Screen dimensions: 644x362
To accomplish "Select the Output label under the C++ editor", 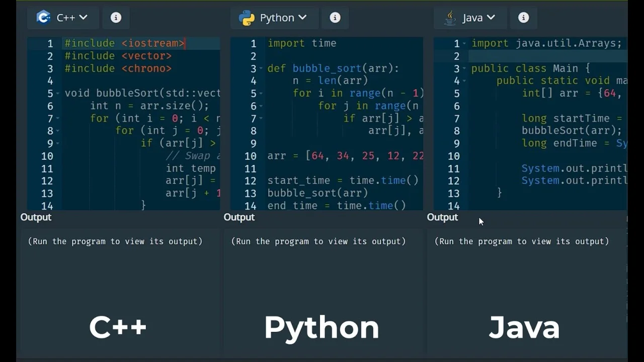I will pos(36,217).
